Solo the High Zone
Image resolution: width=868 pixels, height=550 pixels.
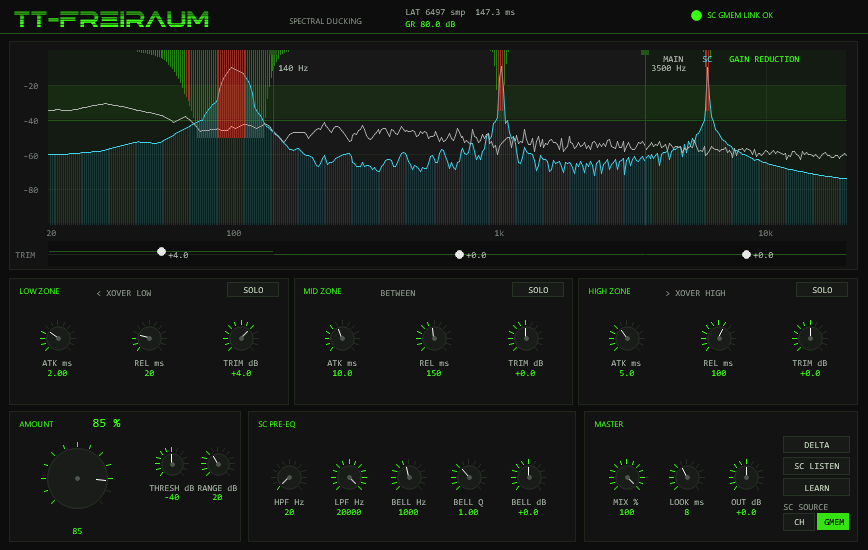click(822, 290)
